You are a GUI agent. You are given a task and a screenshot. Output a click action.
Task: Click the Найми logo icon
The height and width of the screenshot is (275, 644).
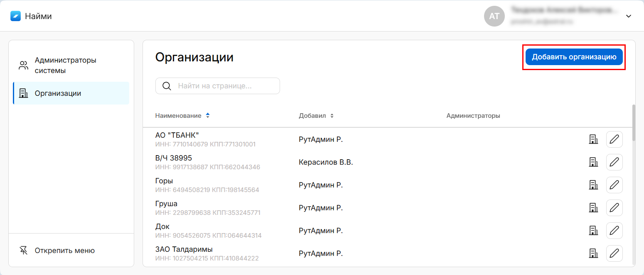[15, 16]
